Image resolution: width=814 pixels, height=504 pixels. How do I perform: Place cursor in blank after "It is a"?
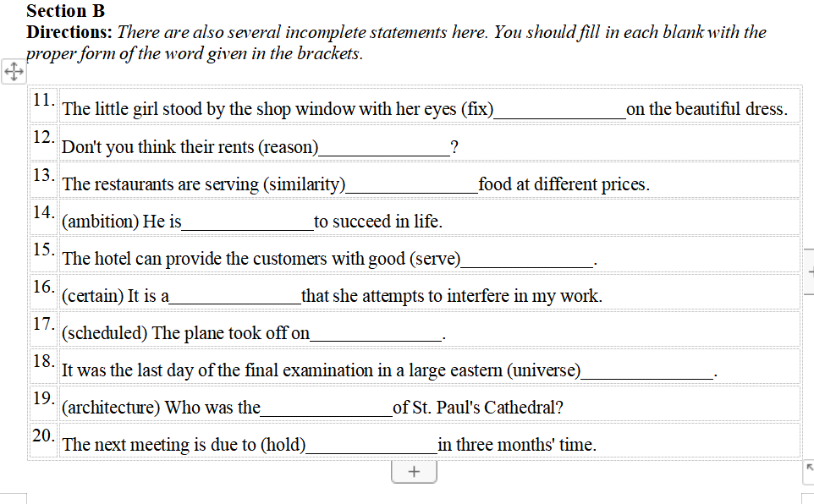[x=235, y=297]
